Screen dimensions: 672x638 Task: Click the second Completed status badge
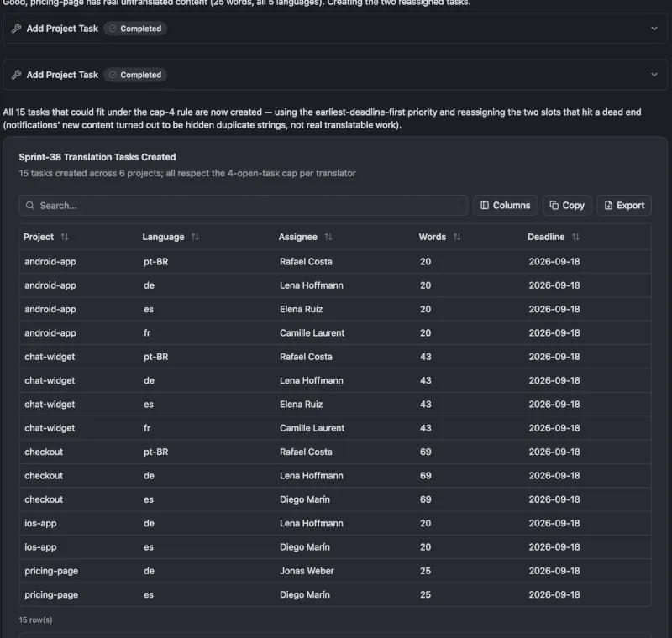tap(135, 75)
